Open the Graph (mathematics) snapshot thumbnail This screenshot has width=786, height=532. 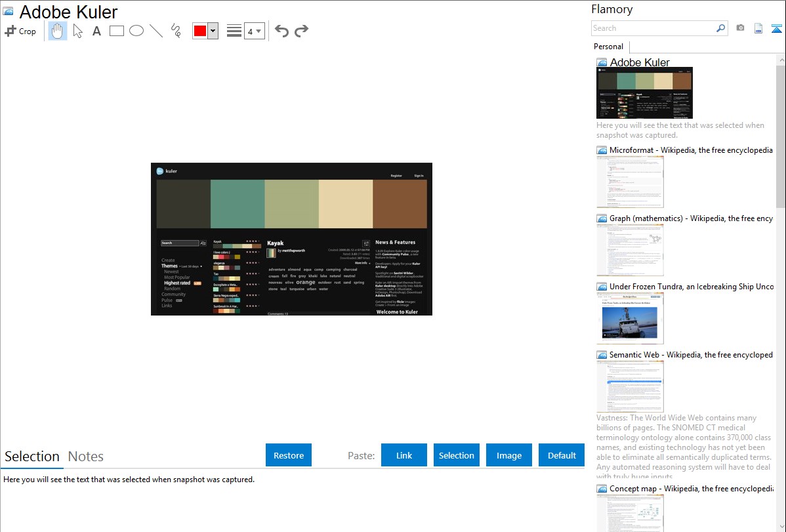(630, 250)
